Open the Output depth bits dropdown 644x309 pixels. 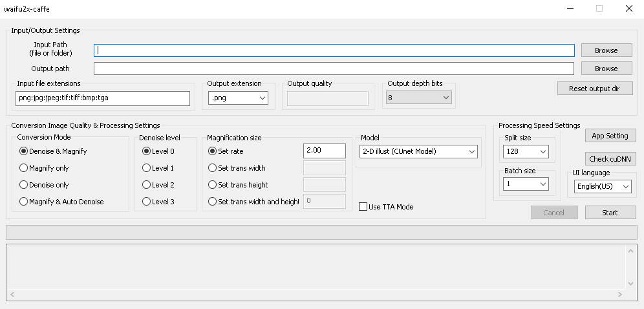pyautogui.click(x=418, y=98)
